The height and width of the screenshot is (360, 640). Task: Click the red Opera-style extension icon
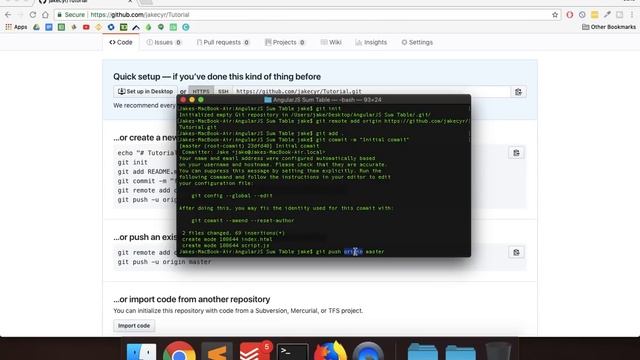click(570, 15)
